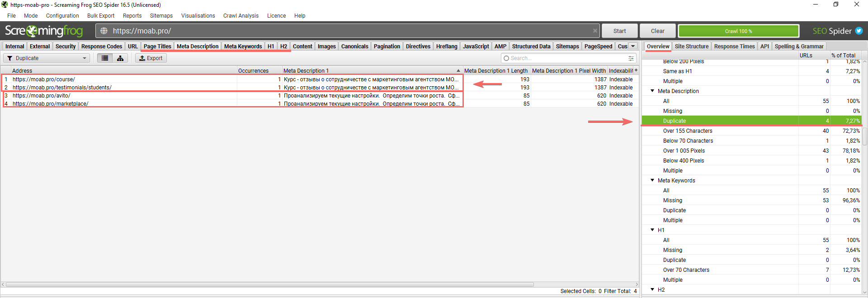Sort by Meta Description 1 Length column

click(496, 70)
